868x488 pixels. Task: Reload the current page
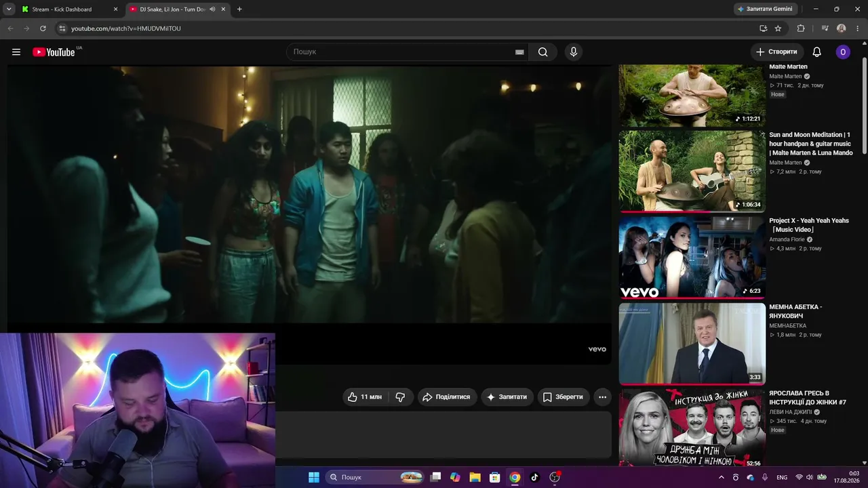pos(43,28)
